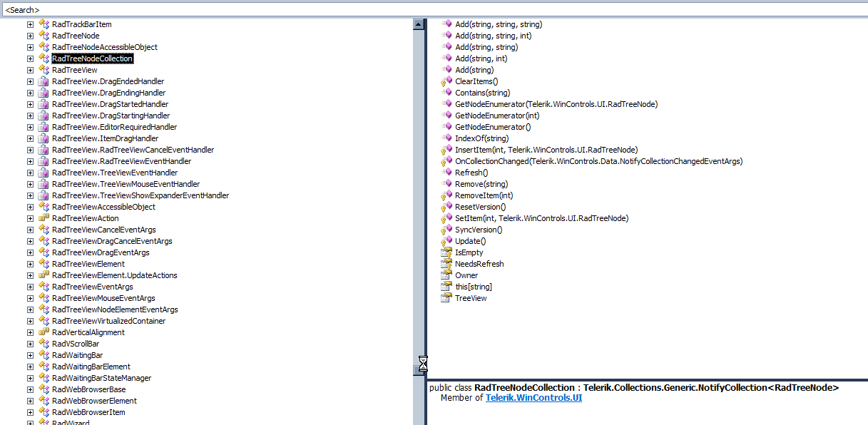The height and width of the screenshot is (425, 868).
Task: Select RadWebBrowserElement class
Action: click(x=94, y=401)
